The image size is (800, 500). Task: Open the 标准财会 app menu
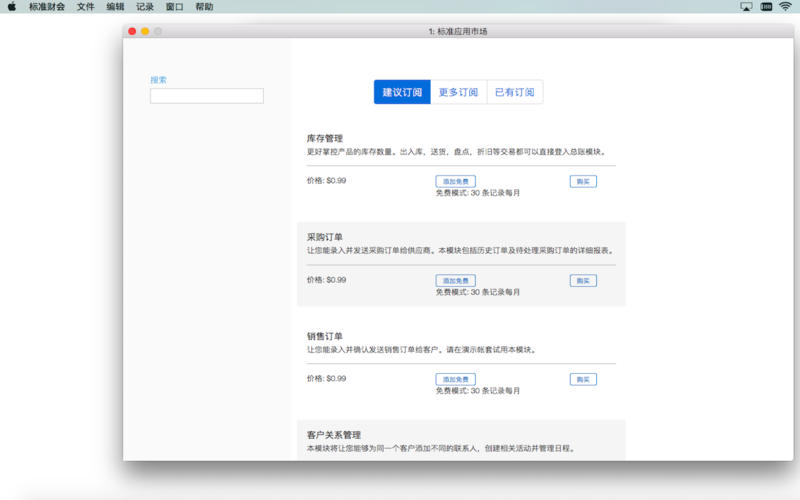(47, 6)
